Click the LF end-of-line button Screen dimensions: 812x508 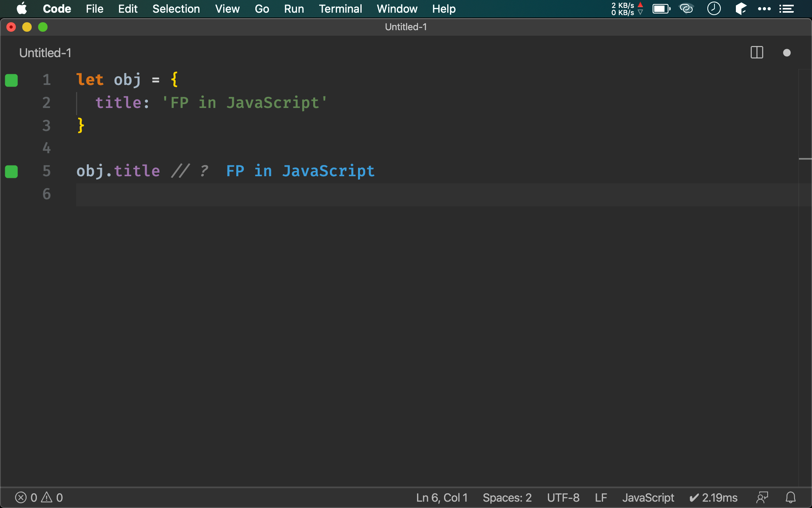[x=601, y=497]
